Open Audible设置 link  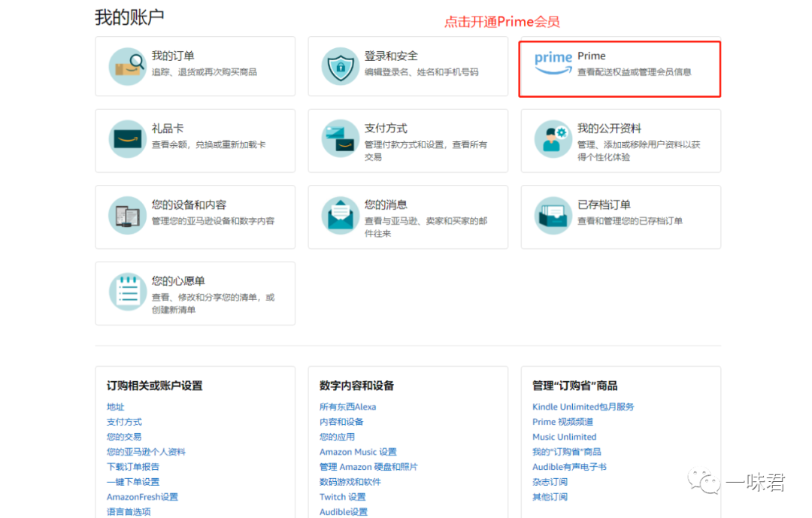tap(344, 512)
